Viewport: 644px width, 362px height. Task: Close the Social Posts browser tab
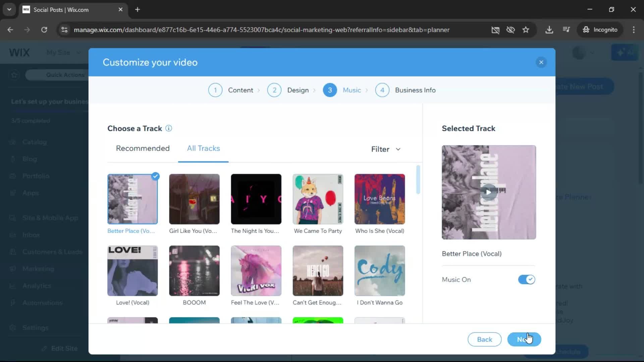point(120,10)
